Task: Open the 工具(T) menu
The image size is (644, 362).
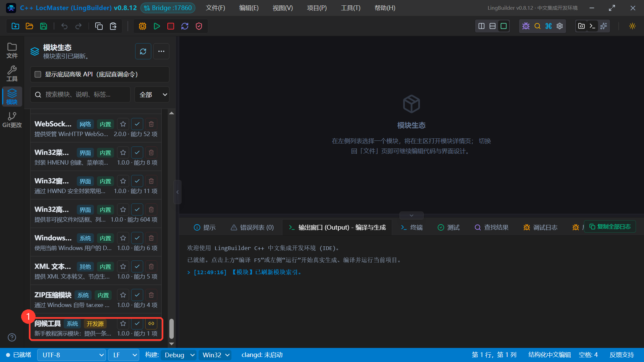Action: coord(351,8)
